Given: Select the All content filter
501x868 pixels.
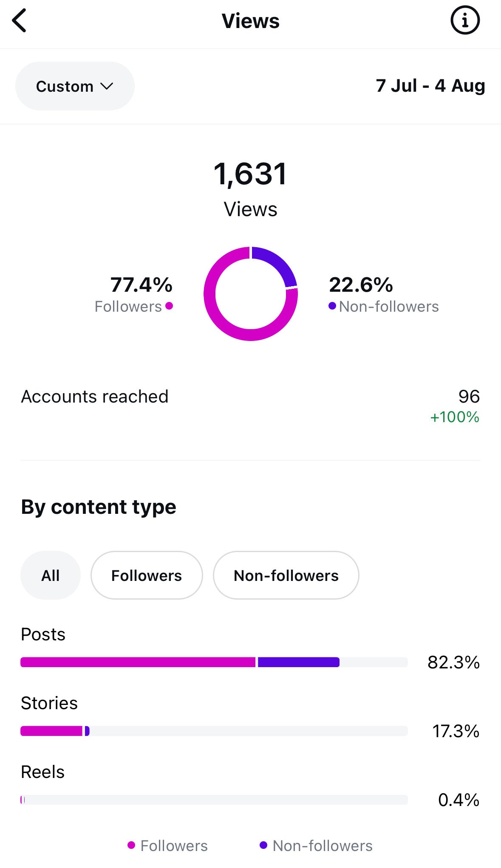Looking at the screenshot, I should (50, 575).
